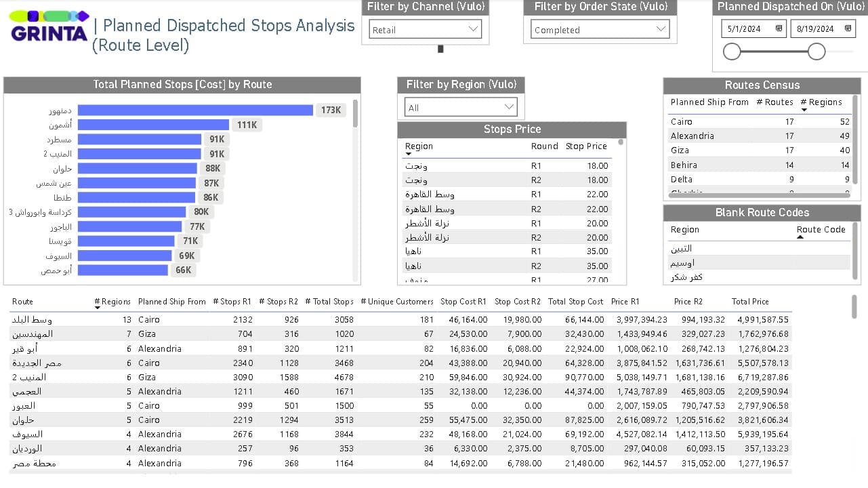Image resolution: width=868 pixels, height=488 pixels.
Task: Select the bar labeled 173K in the chart
Action: (195, 110)
